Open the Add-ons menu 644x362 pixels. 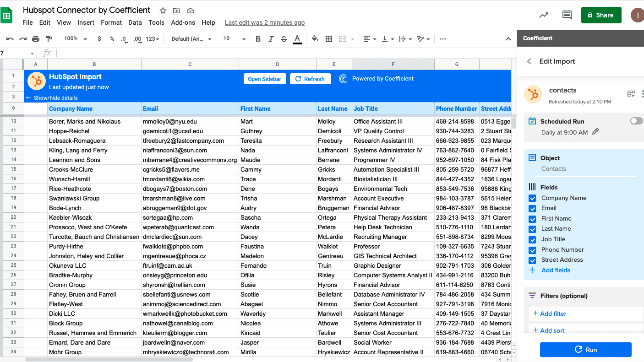[x=183, y=22]
